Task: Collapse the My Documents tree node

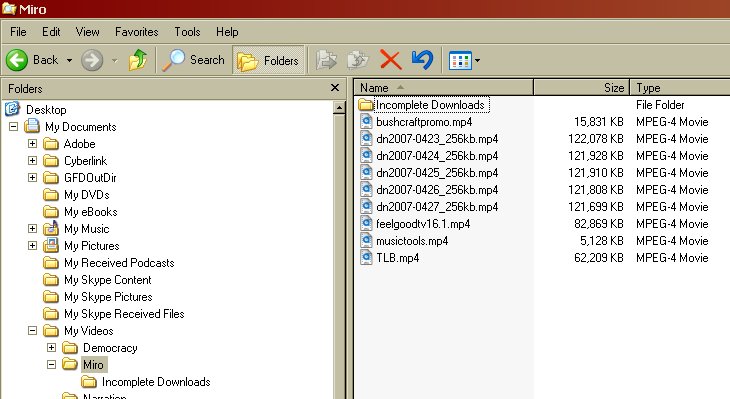Action: (14, 126)
